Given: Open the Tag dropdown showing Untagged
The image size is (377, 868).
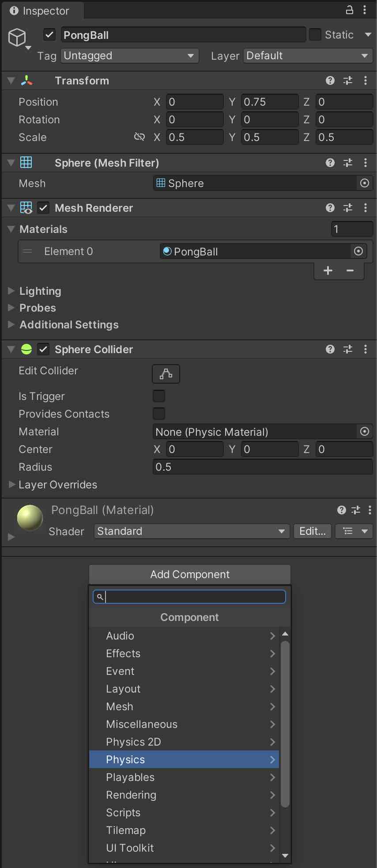Looking at the screenshot, I should (x=130, y=56).
